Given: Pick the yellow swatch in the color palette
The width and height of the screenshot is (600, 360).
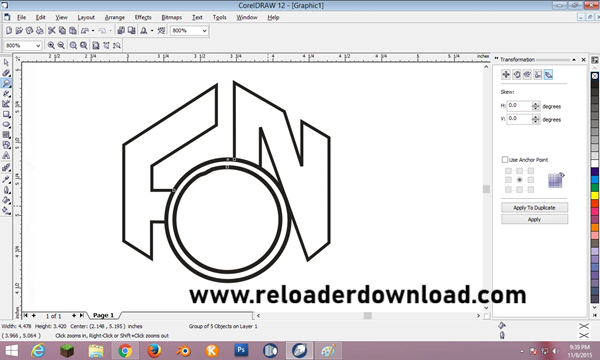Looking at the screenshot, I should click(595, 195).
